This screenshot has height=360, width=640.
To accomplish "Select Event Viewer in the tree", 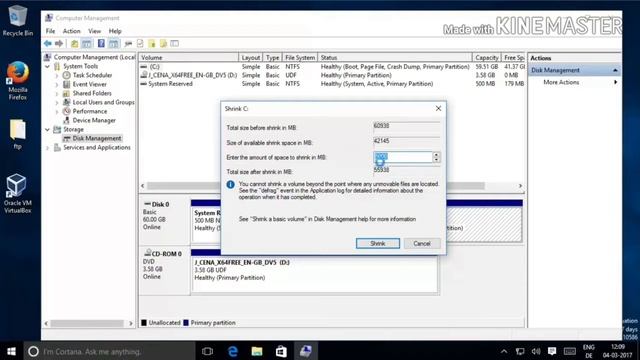I will pyautogui.click(x=89, y=84).
